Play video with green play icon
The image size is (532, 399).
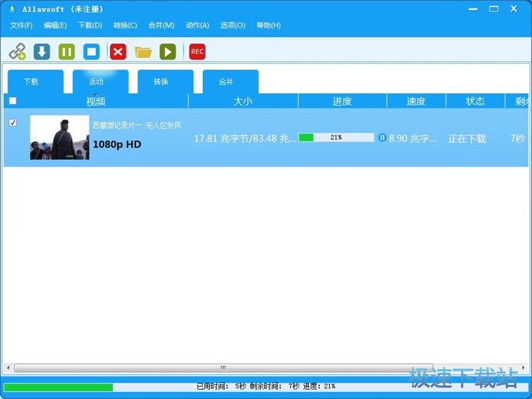167,52
